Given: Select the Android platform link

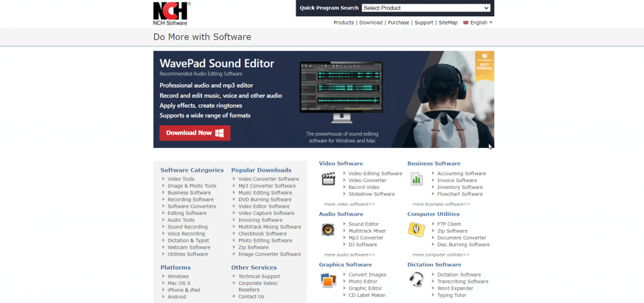Looking at the screenshot, I should [177, 297].
